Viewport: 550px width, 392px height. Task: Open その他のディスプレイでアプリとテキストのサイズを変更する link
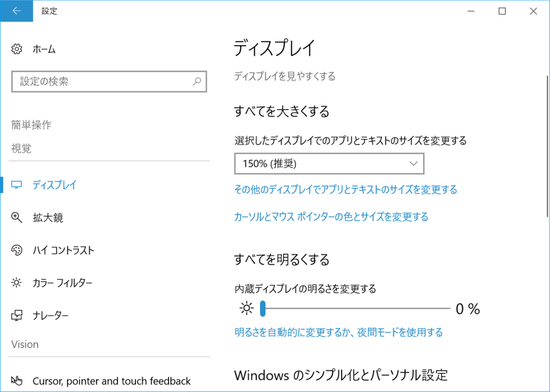(345, 190)
